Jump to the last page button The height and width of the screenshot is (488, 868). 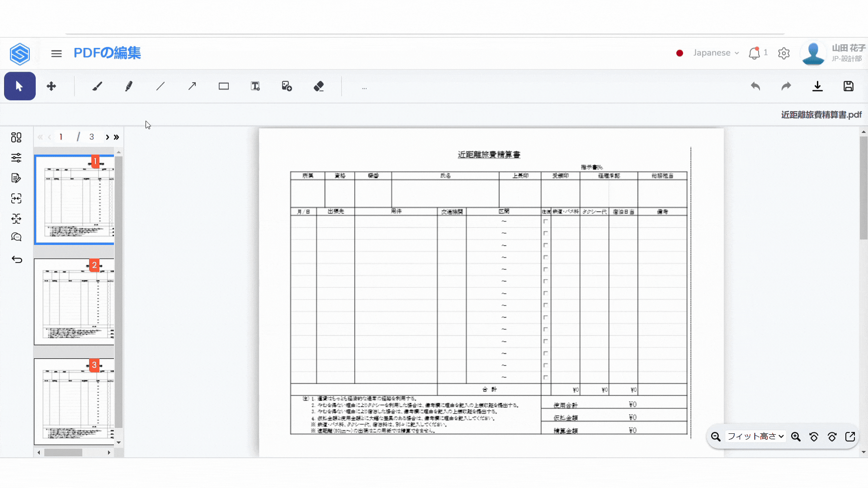coord(117,137)
